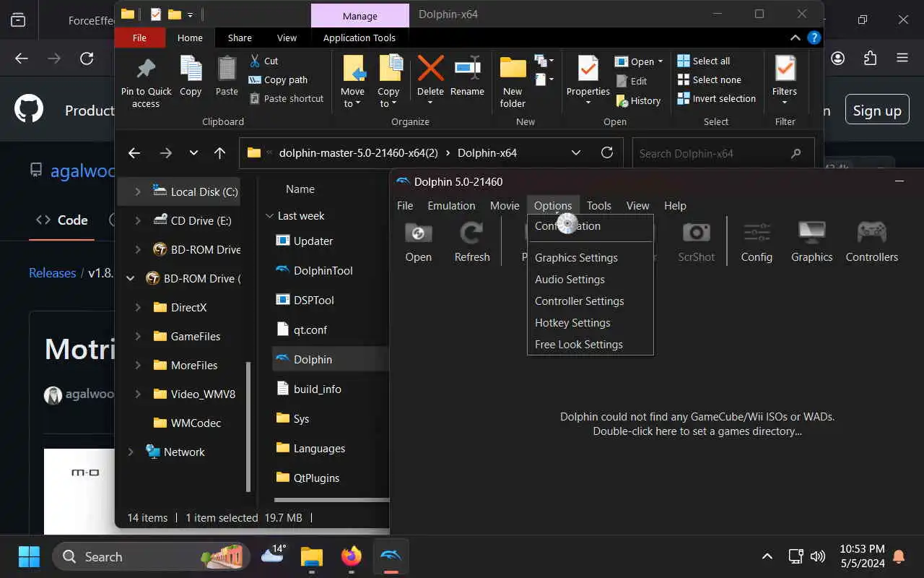Screen dimensions: 924x578
Task: Click the taskbar volume speaker icon
Action: 817,556
